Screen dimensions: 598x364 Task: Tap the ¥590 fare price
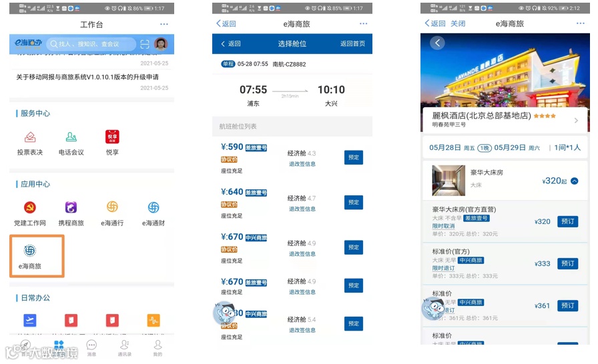[232, 147]
